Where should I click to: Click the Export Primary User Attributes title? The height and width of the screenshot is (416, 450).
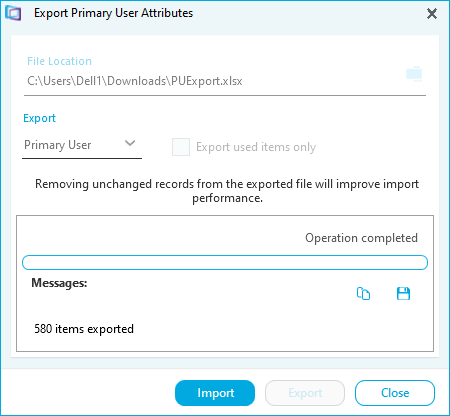click(x=113, y=13)
